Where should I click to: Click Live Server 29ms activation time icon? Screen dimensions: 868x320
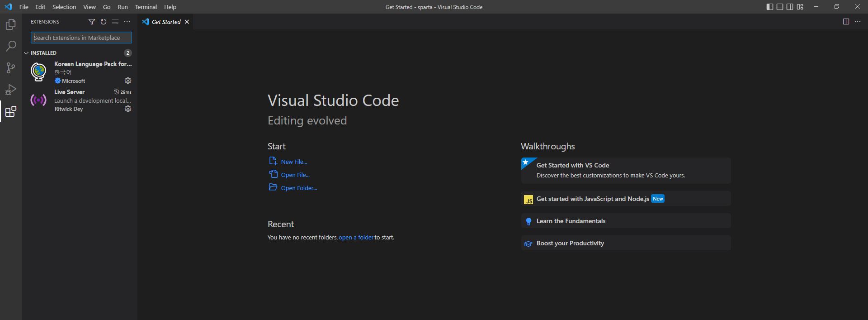pos(117,92)
